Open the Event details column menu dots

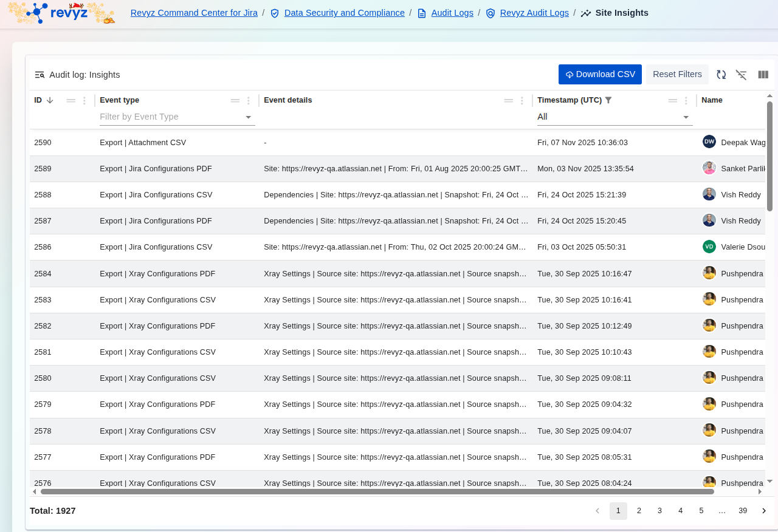pos(522,101)
